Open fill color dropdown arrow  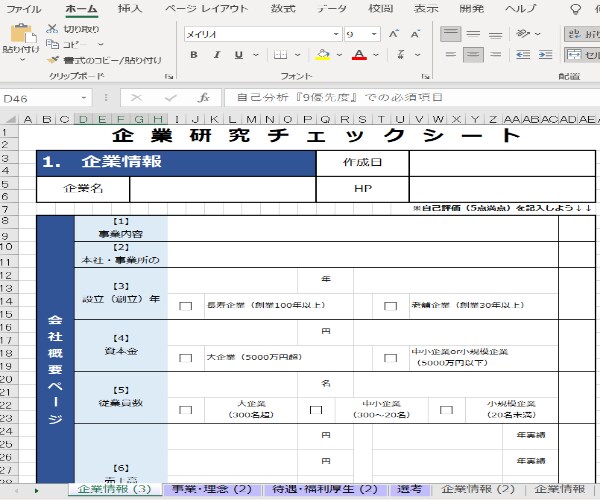[x=339, y=55]
